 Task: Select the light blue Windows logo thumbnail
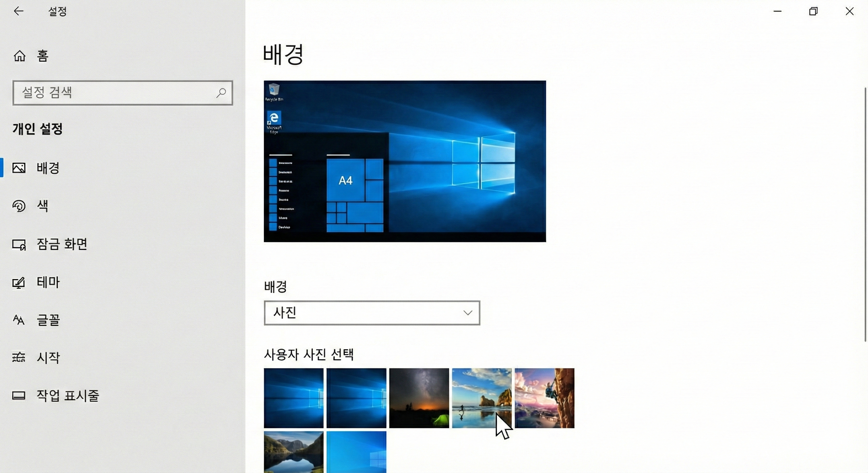pos(356,452)
